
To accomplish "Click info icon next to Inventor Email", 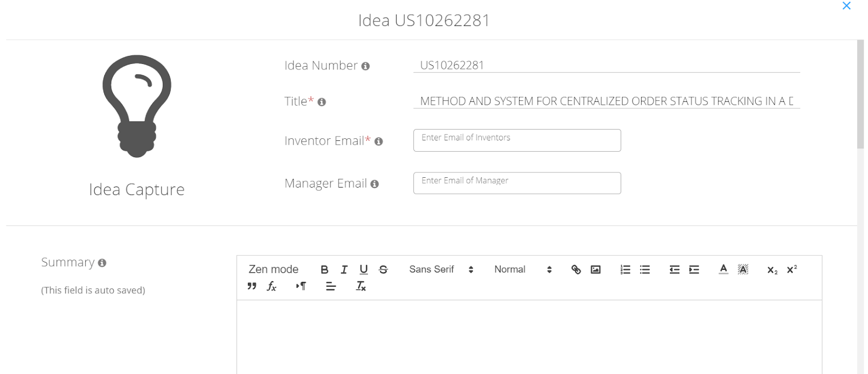I will [x=379, y=141].
